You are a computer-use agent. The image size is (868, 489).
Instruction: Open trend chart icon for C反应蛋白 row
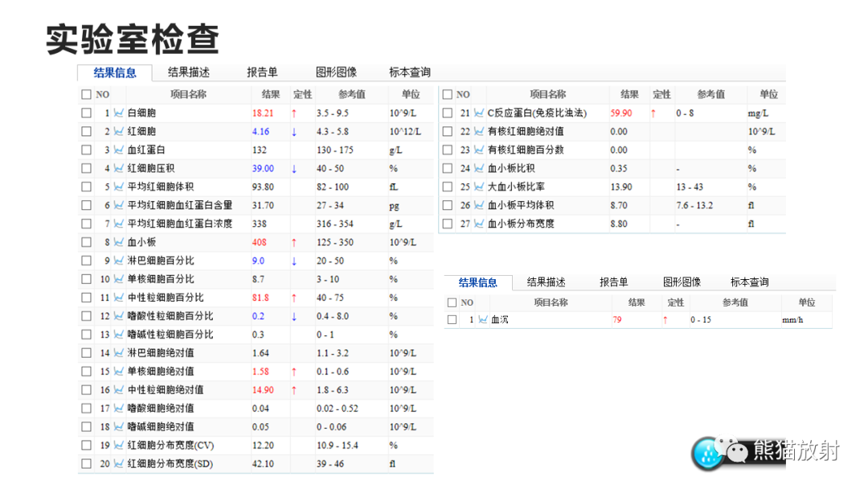pos(479,113)
